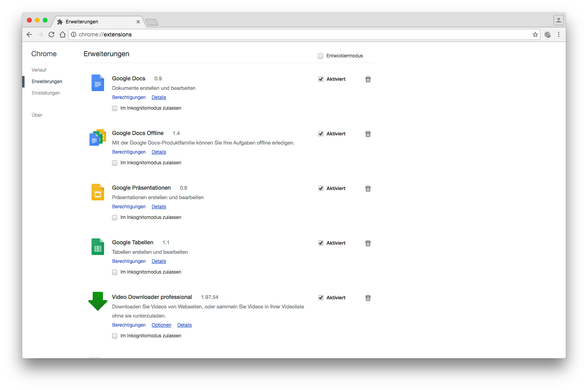Open Details for Google Tabellen
The height and width of the screenshot is (390, 588).
pyautogui.click(x=159, y=261)
